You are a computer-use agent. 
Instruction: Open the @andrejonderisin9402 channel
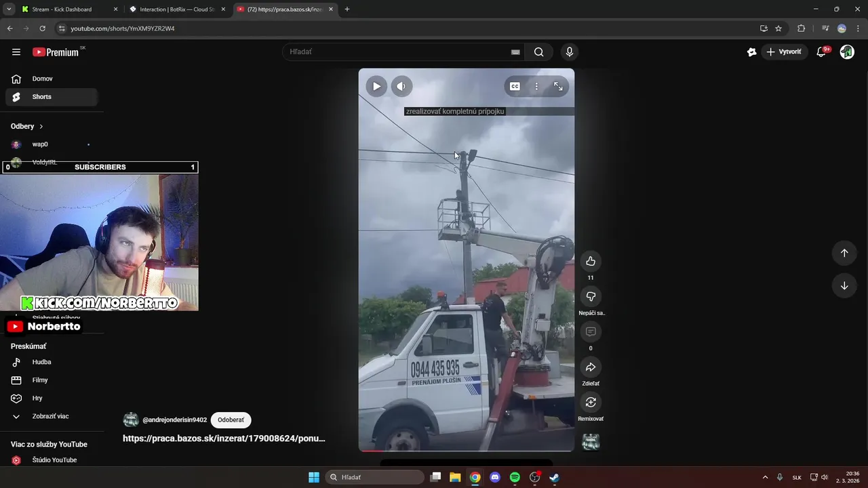point(174,420)
